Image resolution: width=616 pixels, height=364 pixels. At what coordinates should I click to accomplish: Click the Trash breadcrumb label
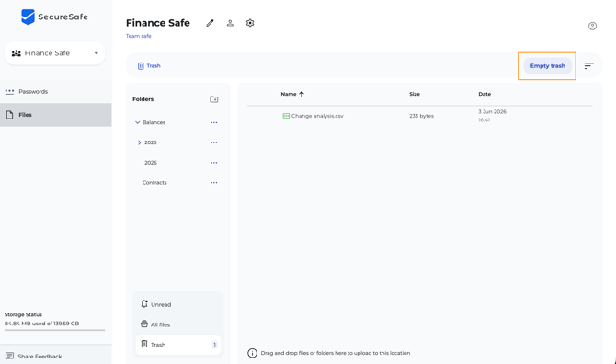pyautogui.click(x=154, y=66)
